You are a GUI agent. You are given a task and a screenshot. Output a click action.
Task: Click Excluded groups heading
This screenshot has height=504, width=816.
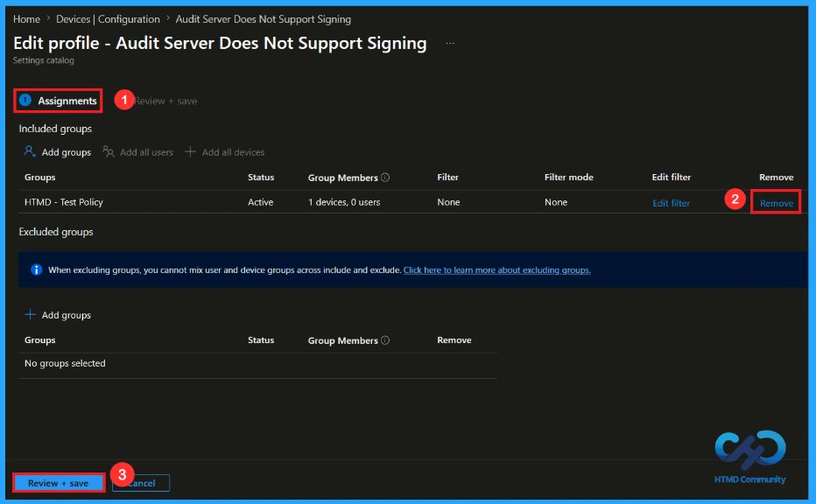tap(56, 232)
